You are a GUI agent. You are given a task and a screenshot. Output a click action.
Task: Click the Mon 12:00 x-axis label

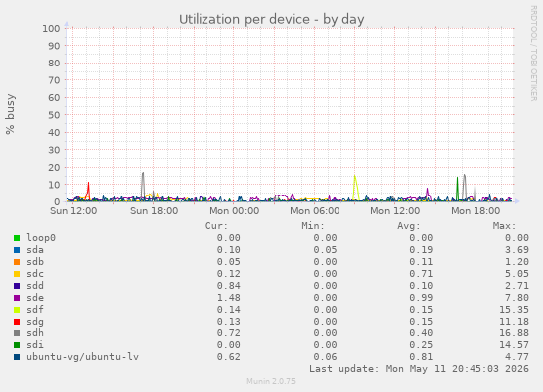tap(395, 211)
